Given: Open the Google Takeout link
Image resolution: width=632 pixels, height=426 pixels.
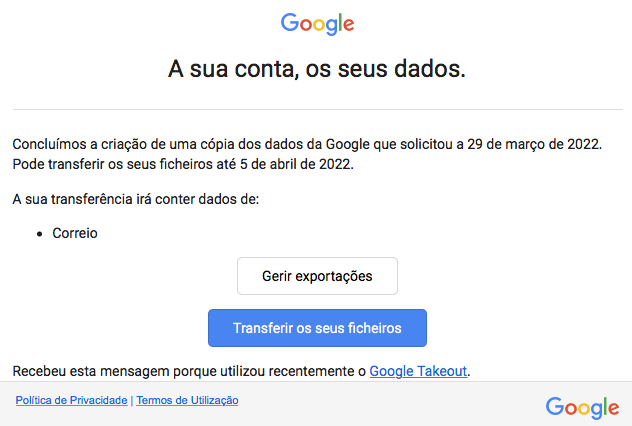Looking at the screenshot, I should point(418,371).
